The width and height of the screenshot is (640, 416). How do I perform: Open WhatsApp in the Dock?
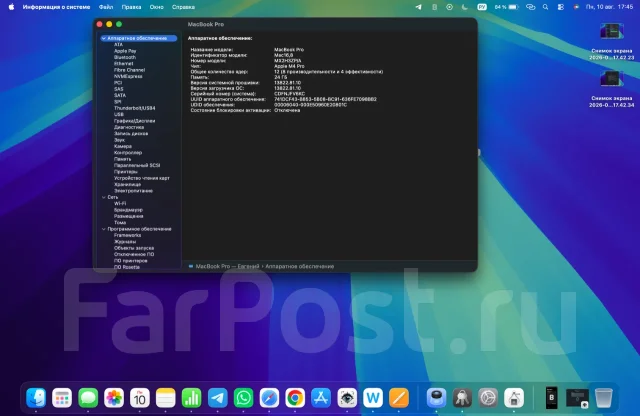[243, 398]
